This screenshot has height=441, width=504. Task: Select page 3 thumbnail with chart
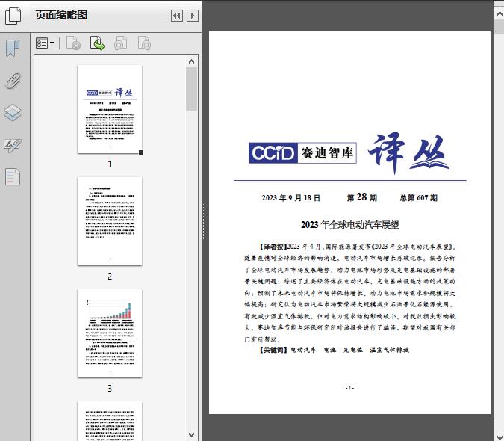(110, 333)
